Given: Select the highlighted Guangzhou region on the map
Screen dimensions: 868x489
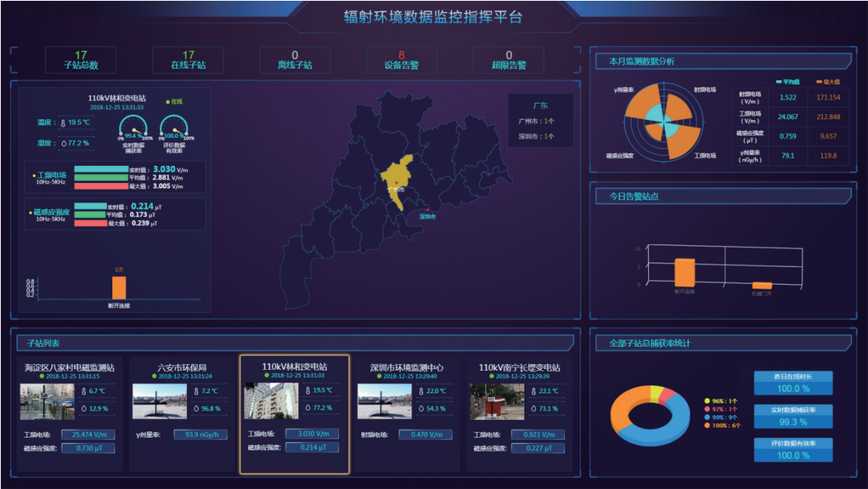Looking at the screenshot, I should (396, 178).
